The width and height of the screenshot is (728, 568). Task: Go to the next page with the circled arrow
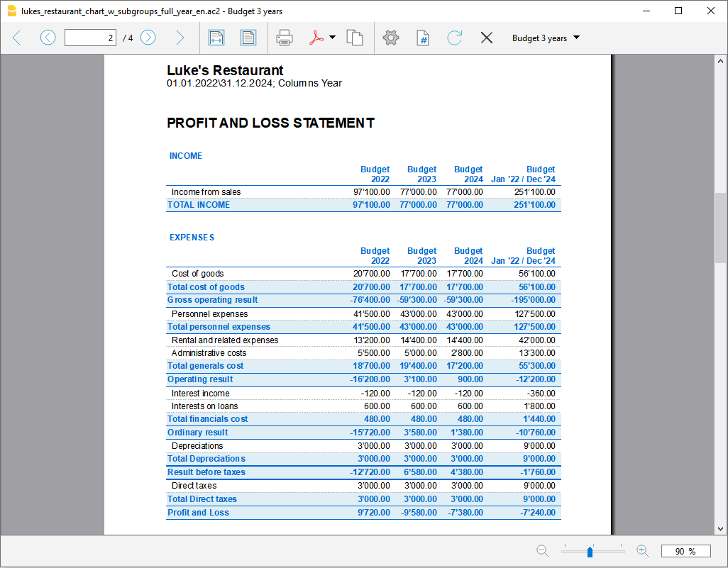tap(148, 38)
